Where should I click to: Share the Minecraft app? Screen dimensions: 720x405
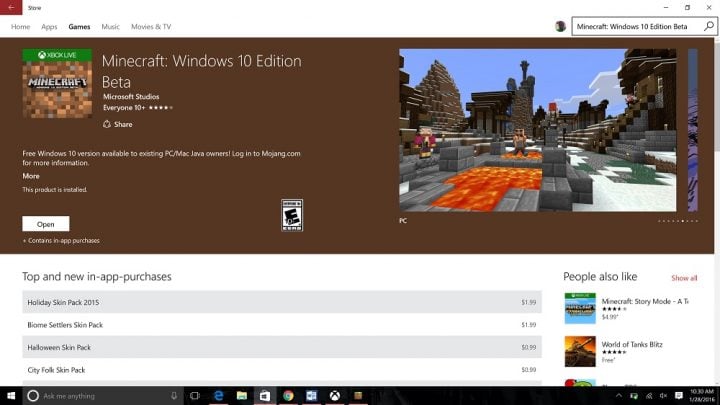[117, 124]
